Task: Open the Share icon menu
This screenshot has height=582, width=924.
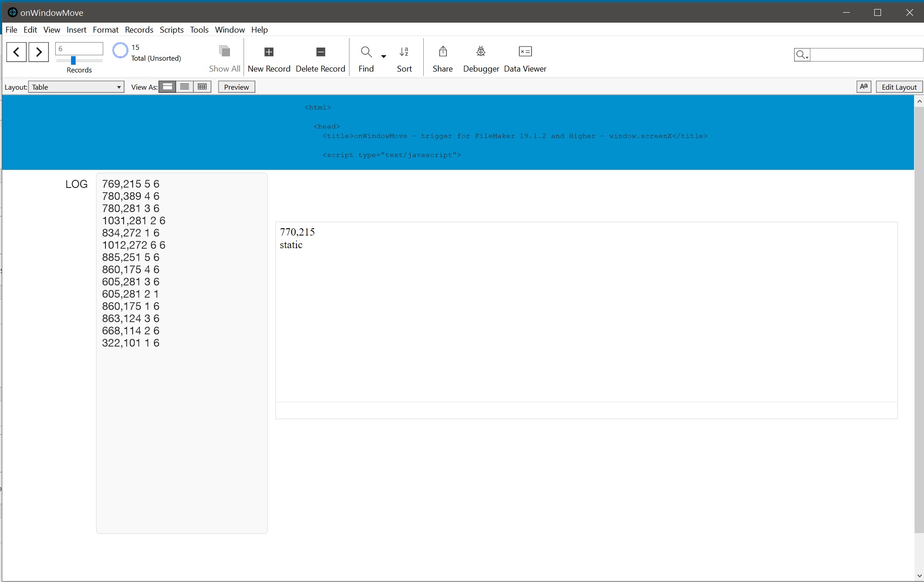Action: coord(443,52)
